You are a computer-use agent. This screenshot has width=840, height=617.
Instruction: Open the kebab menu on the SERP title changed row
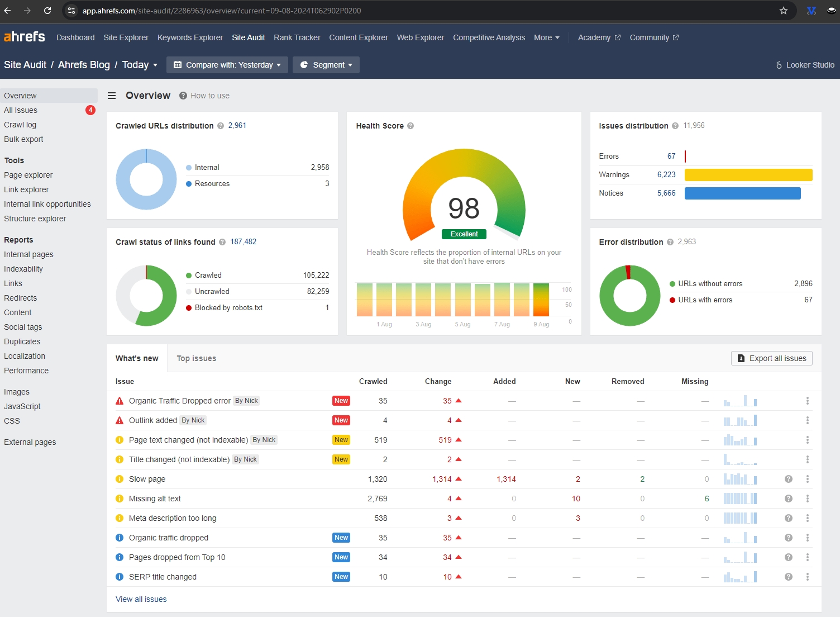click(807, 576)
